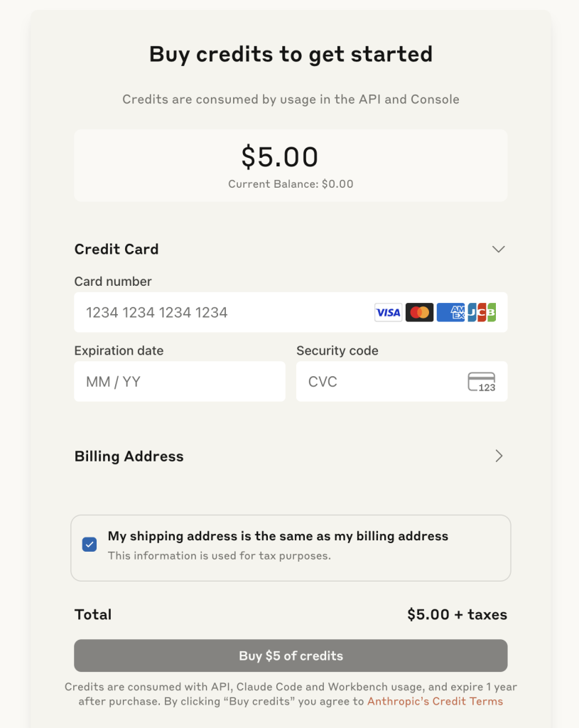579x728 pixels.
Task: Focus the Card number input field
Action: (291, 313)
